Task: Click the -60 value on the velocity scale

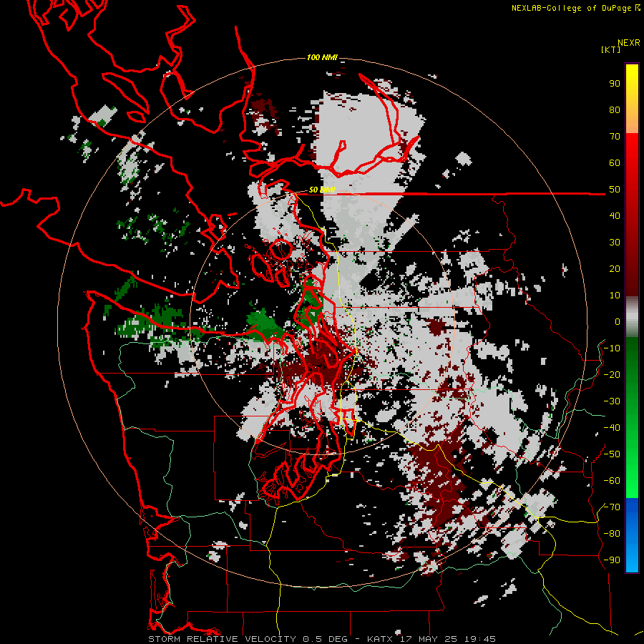Action: point(612,481)
